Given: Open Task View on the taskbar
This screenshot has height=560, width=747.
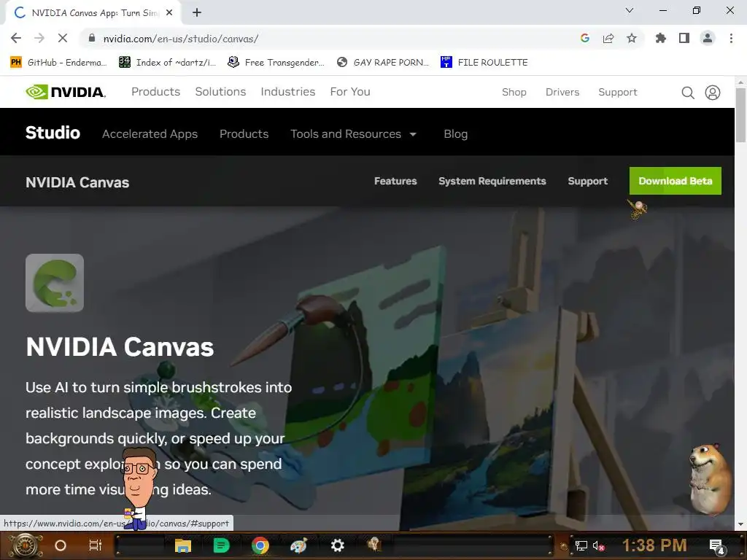Looking at the screenshot, I should click(96, 545).
